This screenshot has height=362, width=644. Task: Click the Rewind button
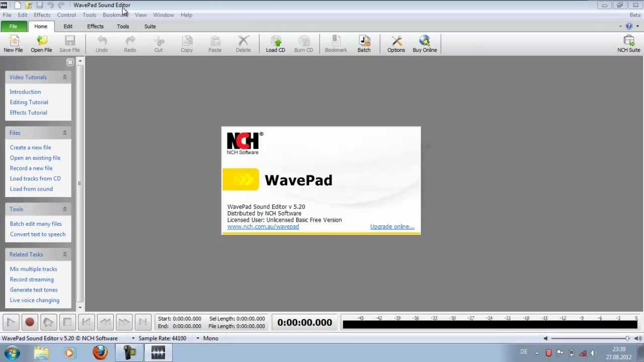click(105, 322)
